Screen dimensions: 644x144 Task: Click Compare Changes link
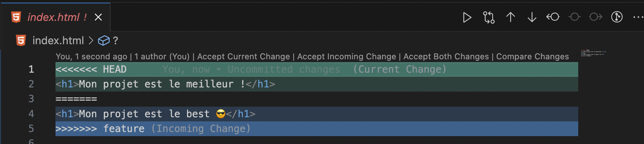click(533, 57)
